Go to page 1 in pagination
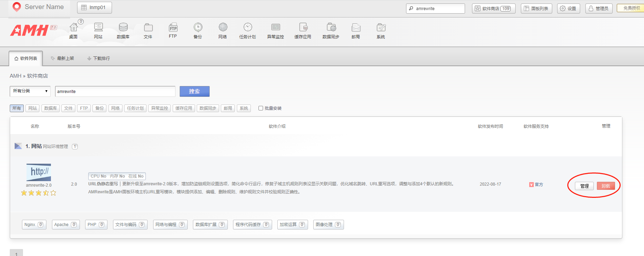This screenshot has width=644, height=256. coord(16,253)
